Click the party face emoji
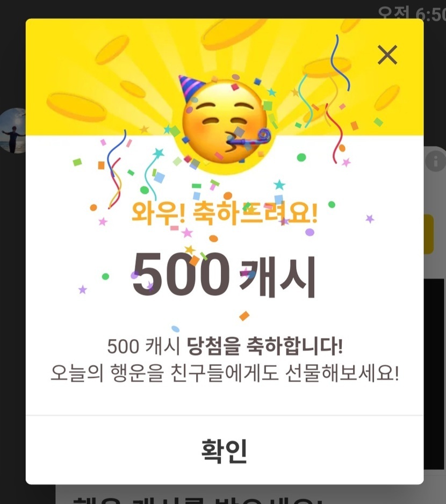Image resolution: width=446 pixels, height=504 pixels. (x=225, y=123)
